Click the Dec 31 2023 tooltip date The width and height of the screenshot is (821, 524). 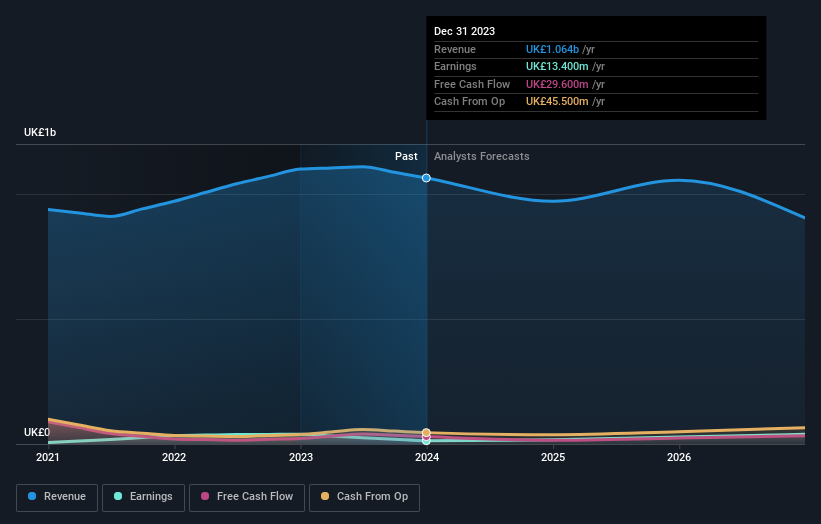[x=464, y=31]
